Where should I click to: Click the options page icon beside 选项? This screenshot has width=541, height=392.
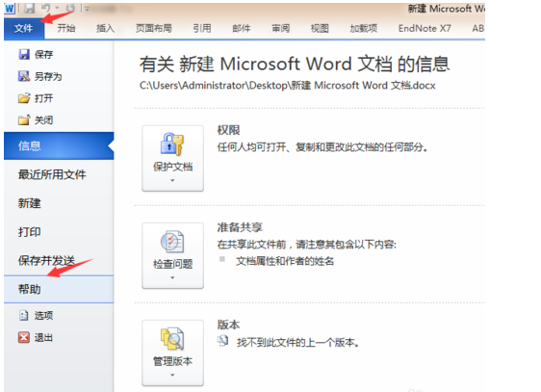[x=23, y=315]
